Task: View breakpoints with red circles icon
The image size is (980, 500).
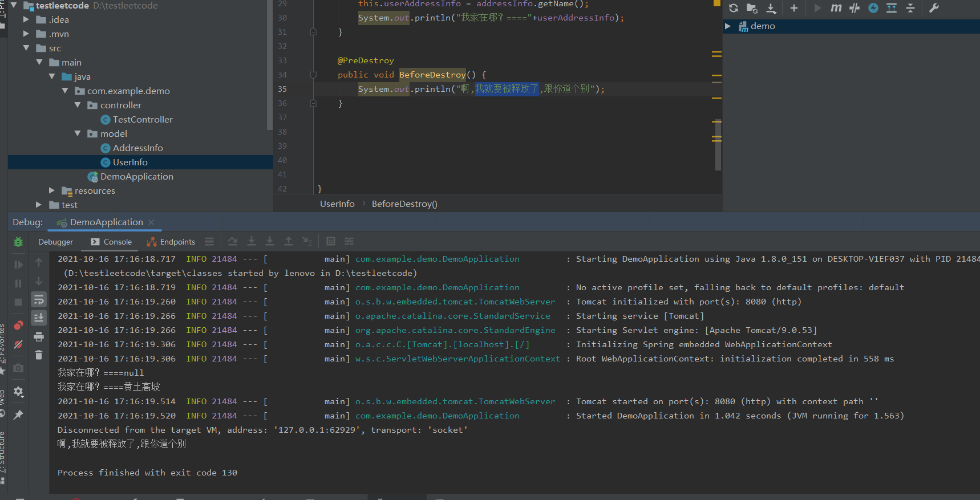Action: [18, 326]
